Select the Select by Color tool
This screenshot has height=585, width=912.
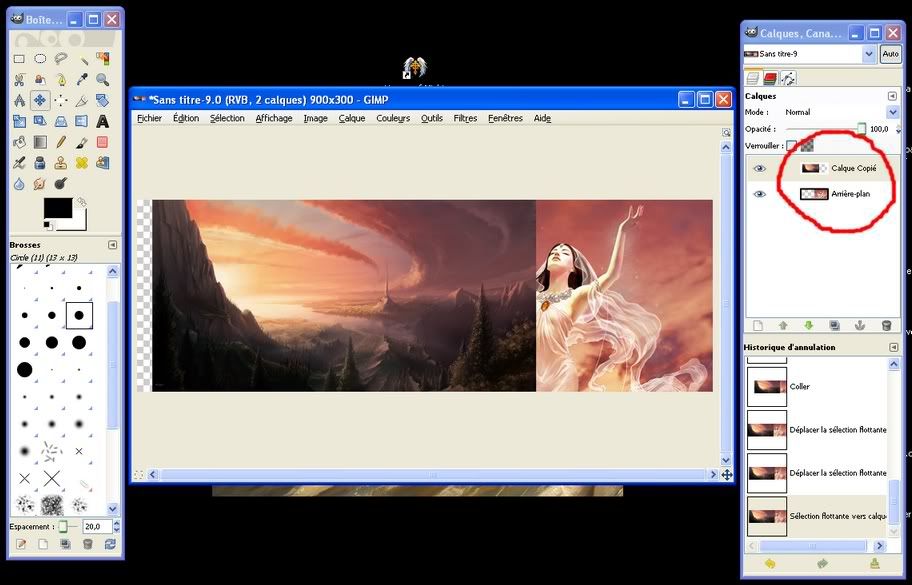pyautogui.click(x=103, y=59)
